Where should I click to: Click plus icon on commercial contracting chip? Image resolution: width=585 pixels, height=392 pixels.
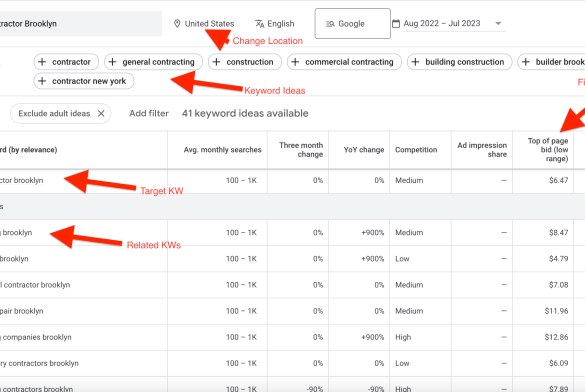click(x=295, y=62)
